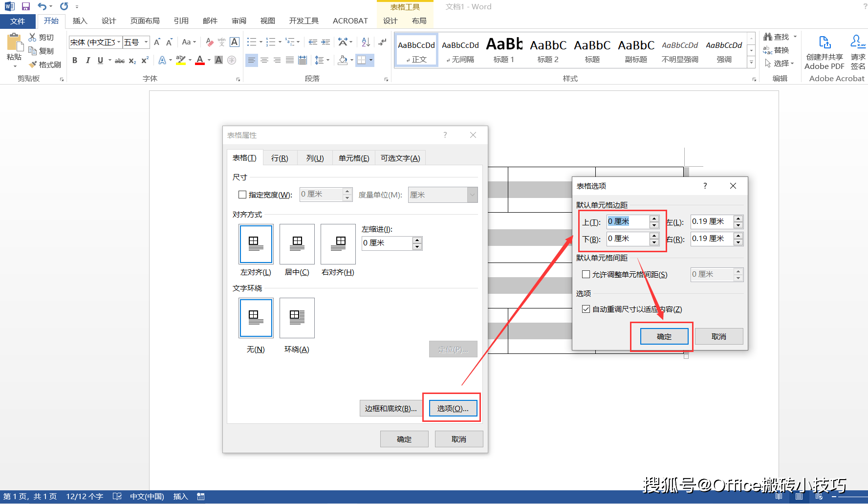The image size is (868, 504).
Task: Apply subscript x₂ formatting
Action: coord(132,61)
